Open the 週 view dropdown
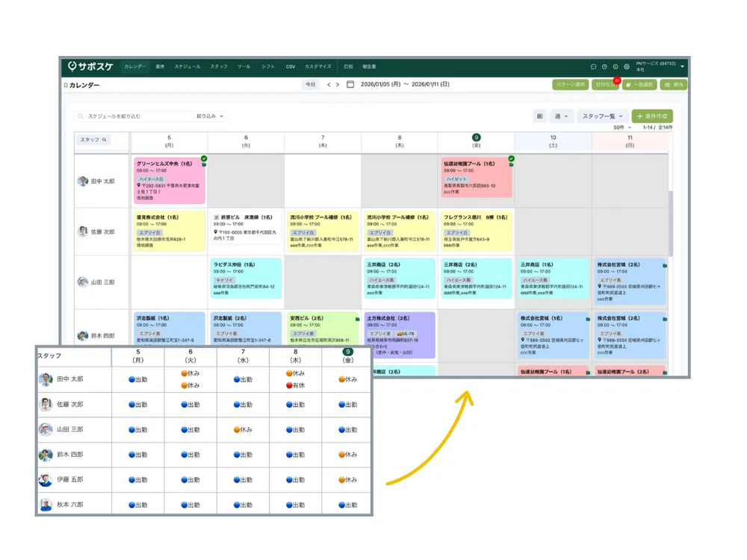747x560 pixels. click(561, 116)
